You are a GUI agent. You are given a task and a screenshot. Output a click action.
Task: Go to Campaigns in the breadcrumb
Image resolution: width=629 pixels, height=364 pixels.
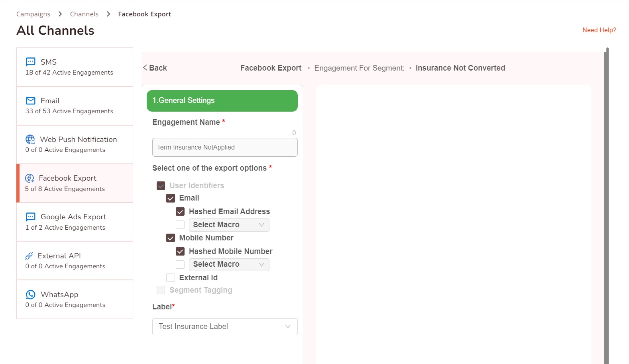coord(33,14)
